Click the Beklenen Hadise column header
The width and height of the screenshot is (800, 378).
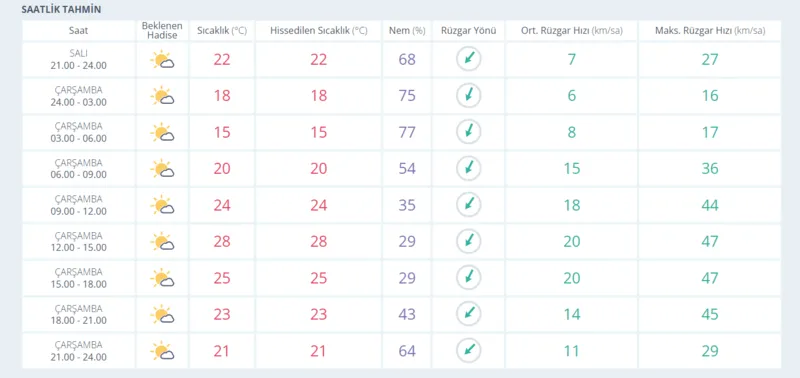pyautogui.click(x=162, y=31)
